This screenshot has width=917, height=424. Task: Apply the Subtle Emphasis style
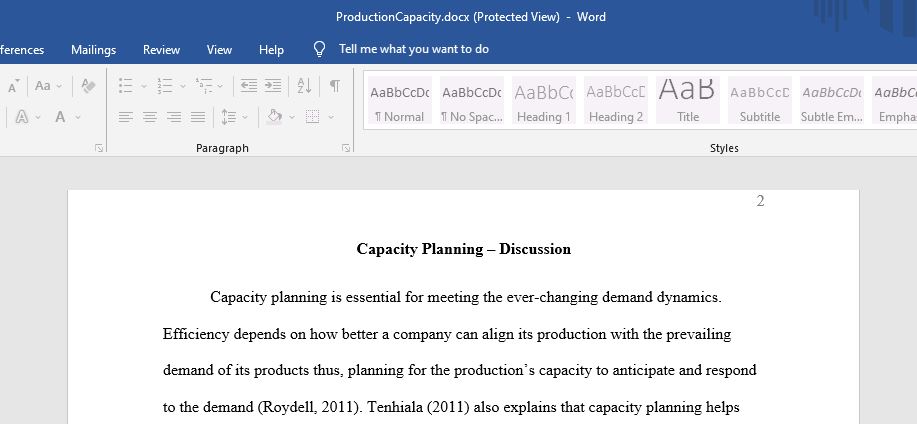[832, 100]
